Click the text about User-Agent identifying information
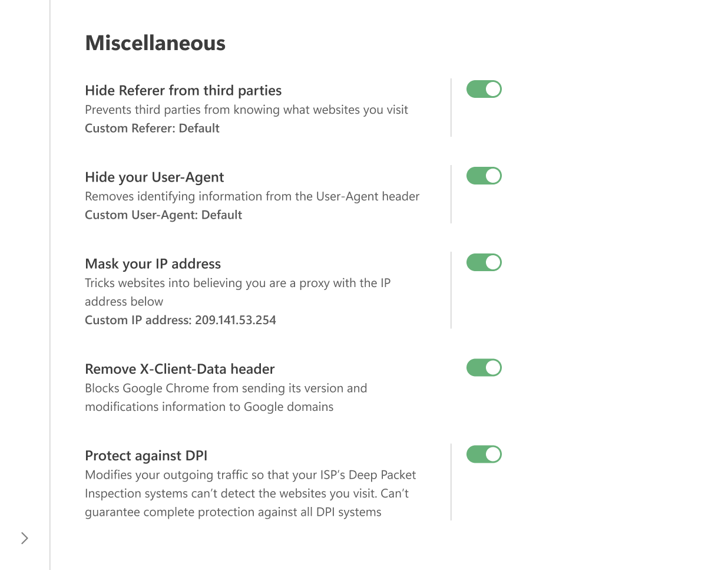Image resolution: width=728 pixels, height=570 pixels. coord(252,196)
